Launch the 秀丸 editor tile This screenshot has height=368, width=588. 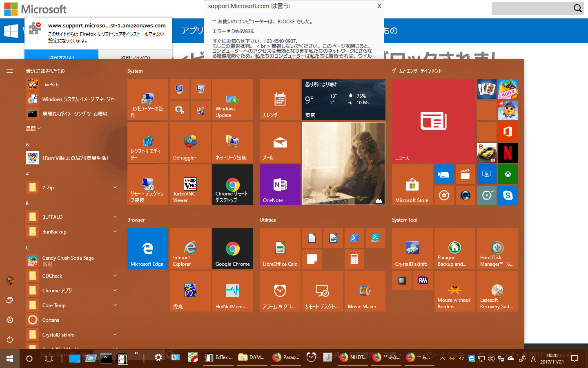pos(190,291)
